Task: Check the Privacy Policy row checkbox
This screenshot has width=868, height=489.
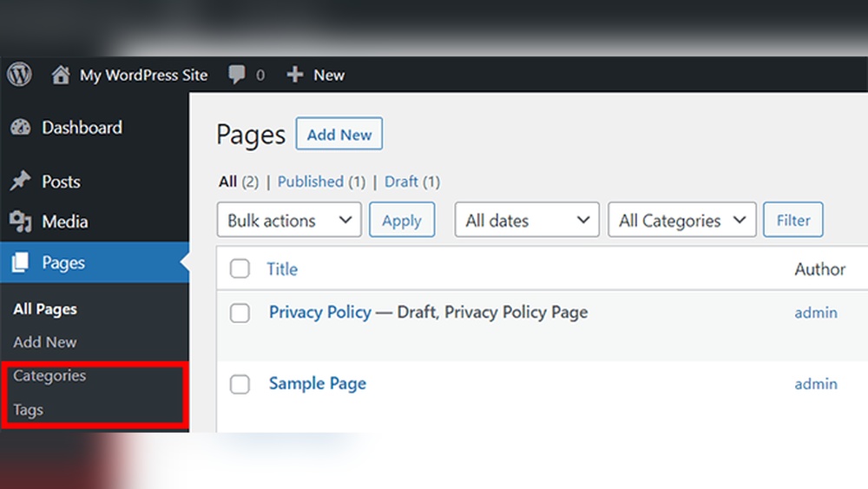Action: point(240,313)
